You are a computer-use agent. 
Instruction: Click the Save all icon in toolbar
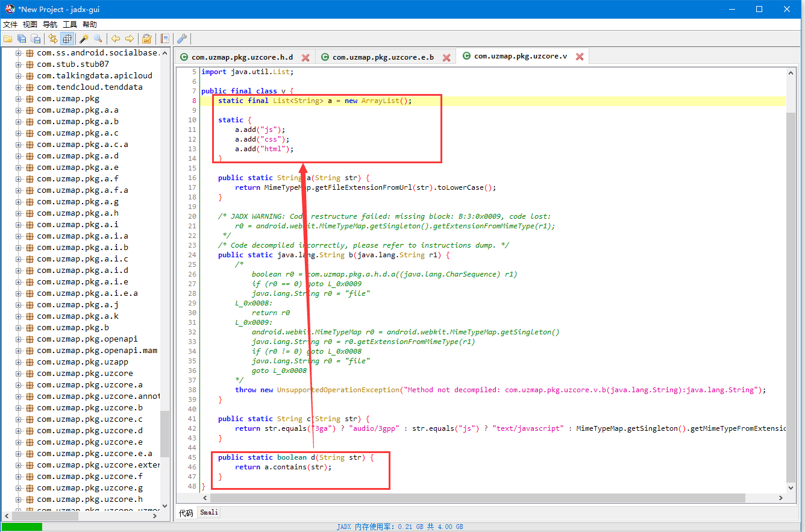click(22, 39)
